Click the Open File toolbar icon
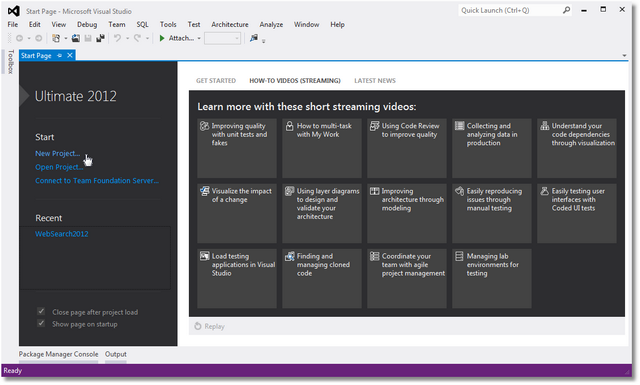The image size is (640, 385). pos(76,38)
